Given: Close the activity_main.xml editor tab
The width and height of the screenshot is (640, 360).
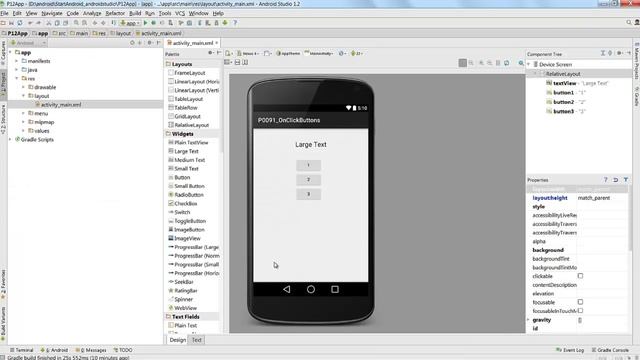Looking at the screenshot, I should tap(217, 42).
